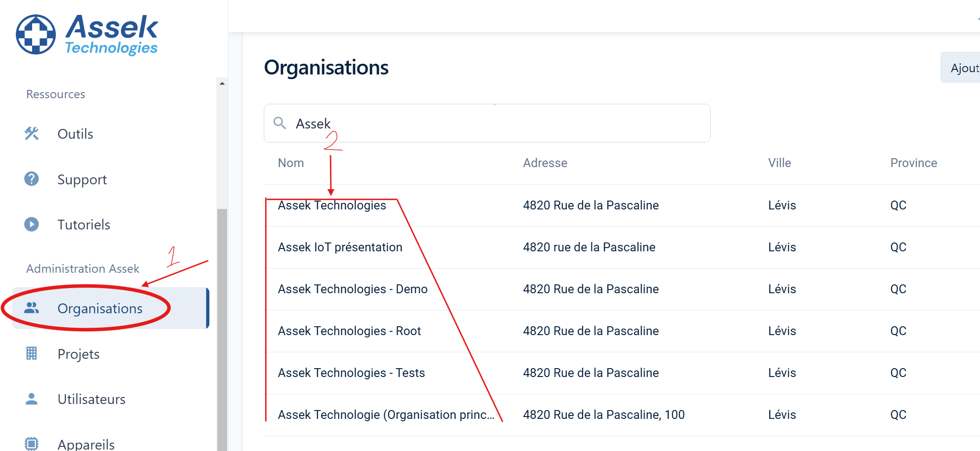980x451 pixels.
Task: Open the Outils menu item
Action: click(x=75, y=134)
